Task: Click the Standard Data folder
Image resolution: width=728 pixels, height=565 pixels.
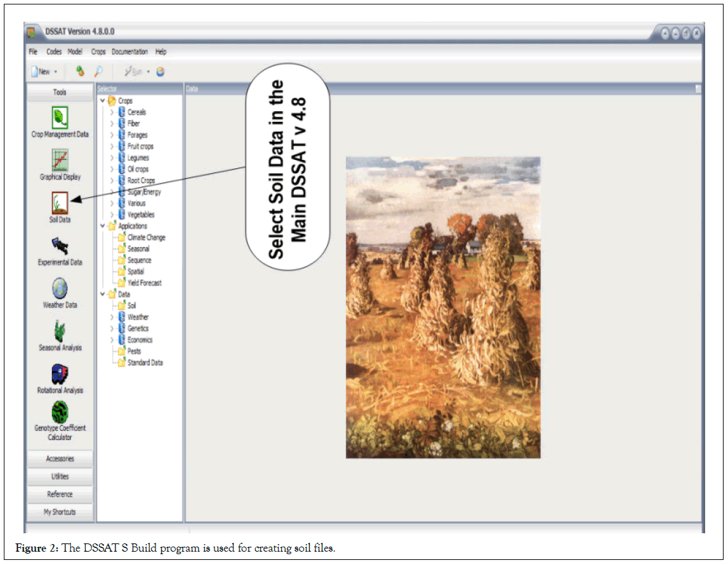Action: 145,362
